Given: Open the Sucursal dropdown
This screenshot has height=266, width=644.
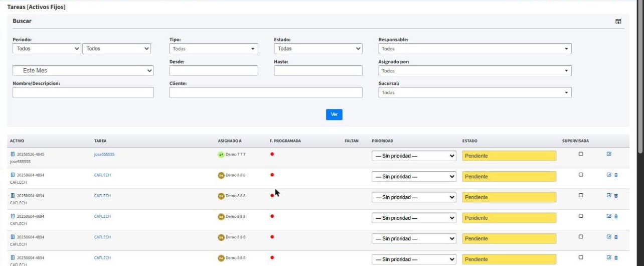Looking at the screenshot, I should [x=475, y=93].
